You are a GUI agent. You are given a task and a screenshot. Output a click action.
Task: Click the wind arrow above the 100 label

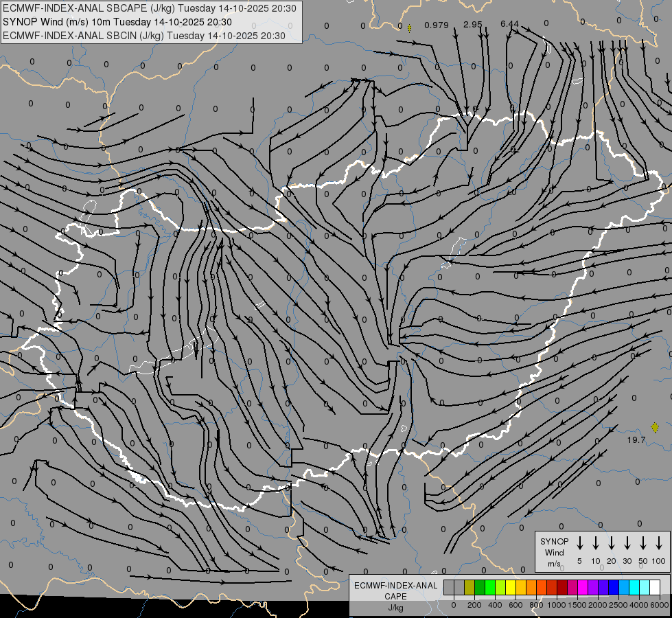659,542
